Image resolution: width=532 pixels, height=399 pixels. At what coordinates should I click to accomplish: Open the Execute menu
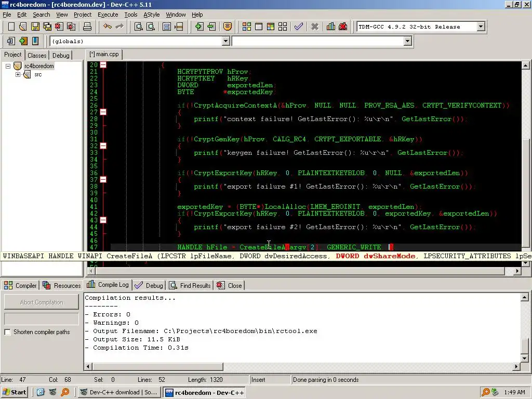[x=108, y=15]
